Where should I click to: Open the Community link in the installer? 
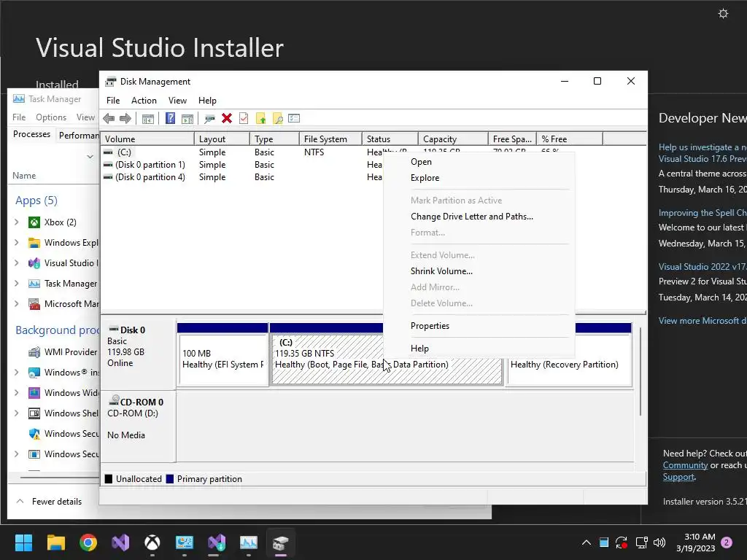point(685,465)
